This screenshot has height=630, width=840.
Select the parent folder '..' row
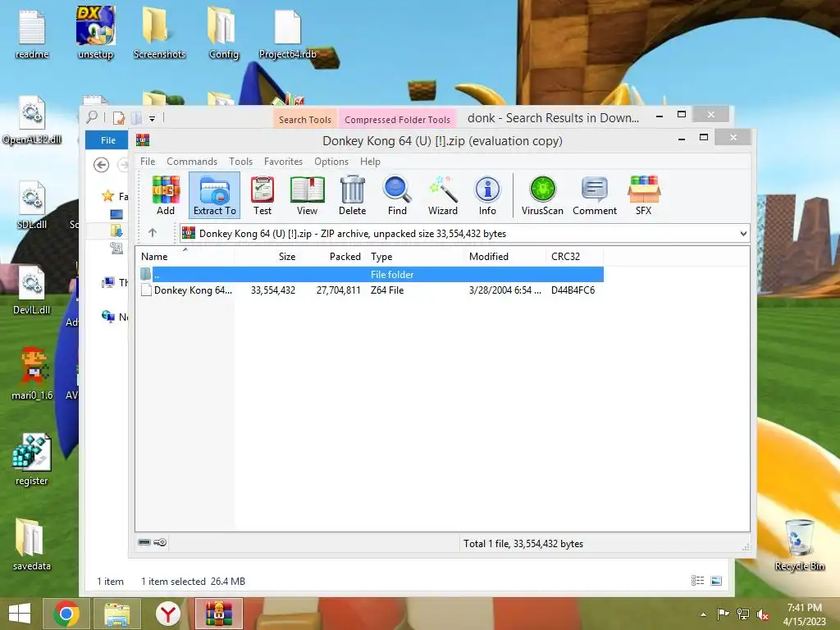coord(371,274)
